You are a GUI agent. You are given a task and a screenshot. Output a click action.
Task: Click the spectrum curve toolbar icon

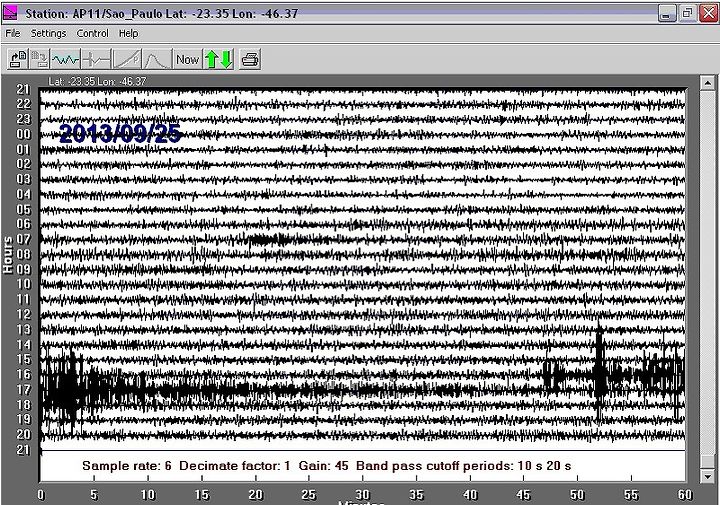tap(157, 59)
